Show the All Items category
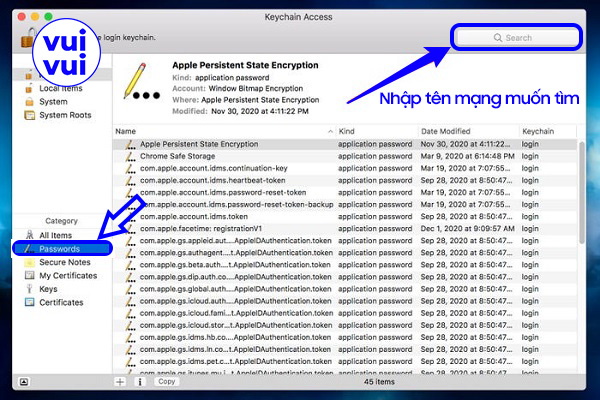This screenshot has width=600, height=400. pos(55,235)
